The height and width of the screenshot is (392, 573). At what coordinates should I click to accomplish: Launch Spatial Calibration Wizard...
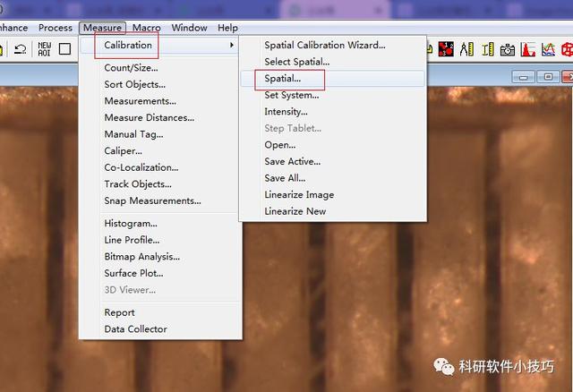(332, 46)
